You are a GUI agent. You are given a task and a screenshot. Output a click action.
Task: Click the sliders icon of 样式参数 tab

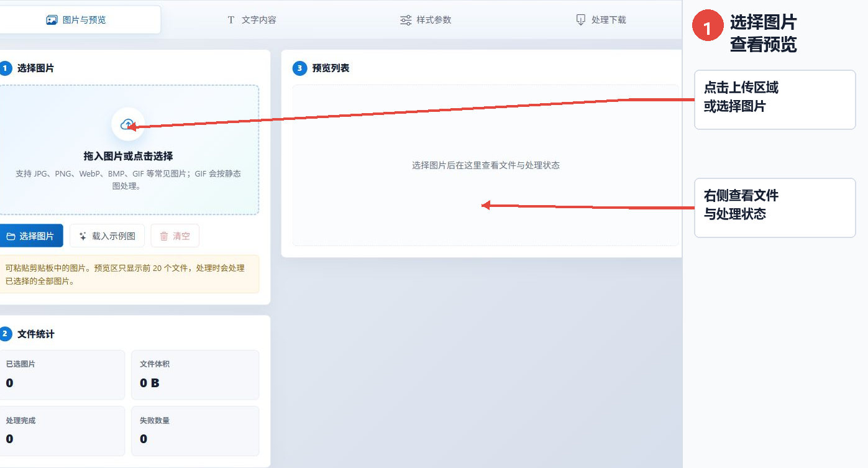[406, 20]
